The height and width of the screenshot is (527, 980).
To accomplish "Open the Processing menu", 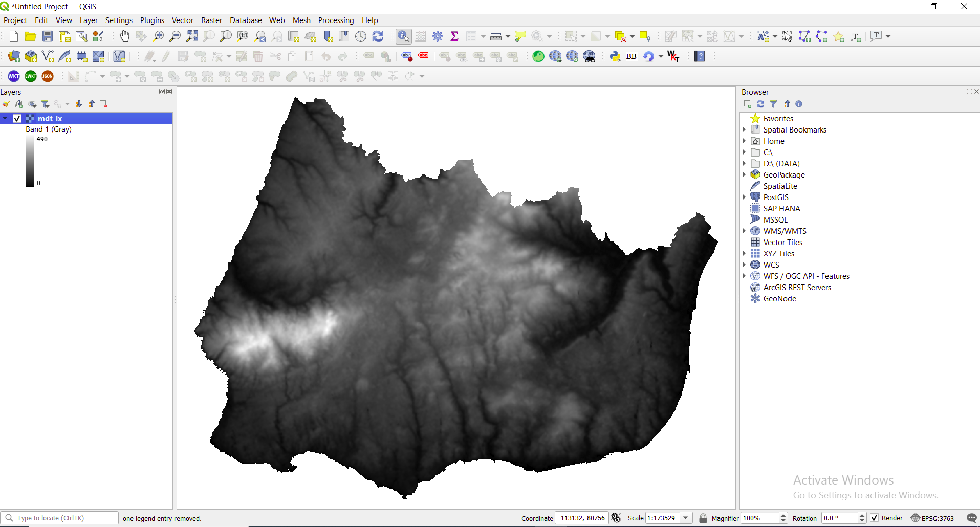I will (336, 20).
